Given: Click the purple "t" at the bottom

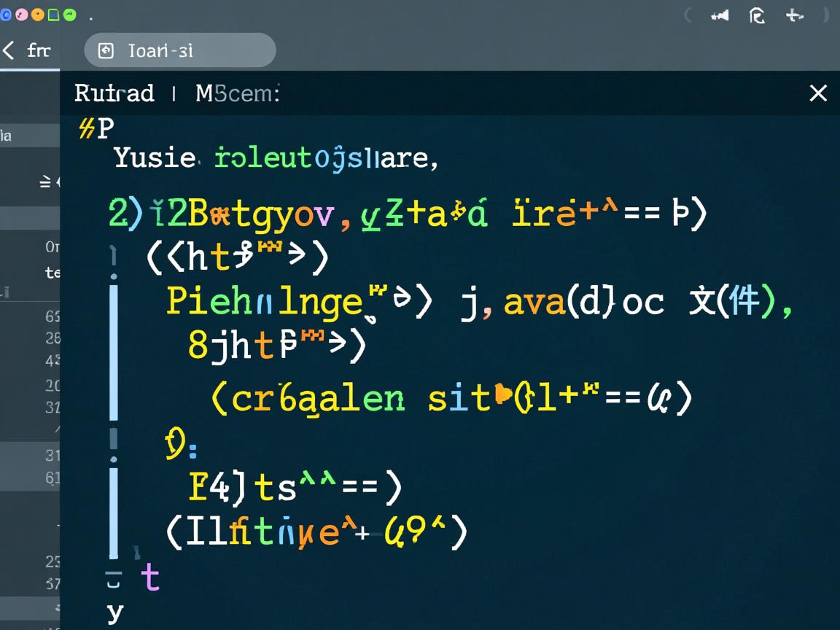Looking at the screenshot, I should click(150, 577).
